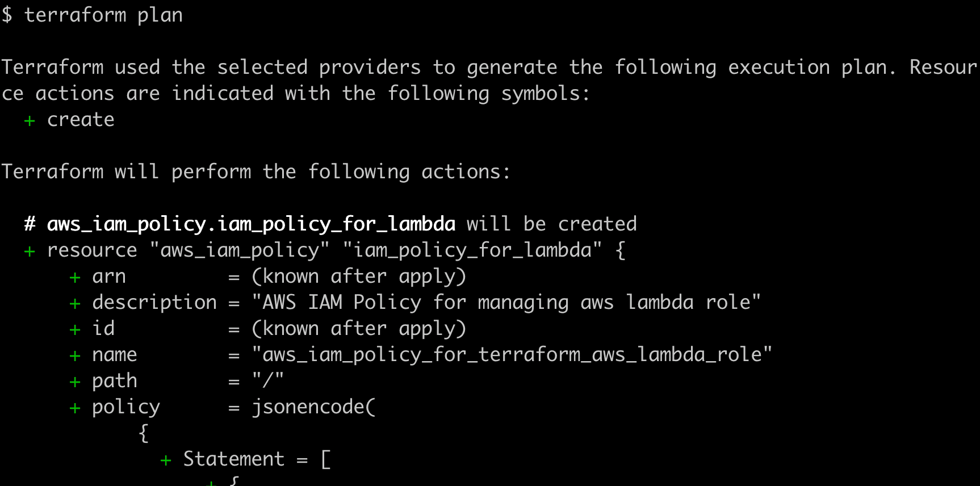Click the plus sign before 'Statement'
This screenshot has height=486, width=980.
(x=166, y=460)
